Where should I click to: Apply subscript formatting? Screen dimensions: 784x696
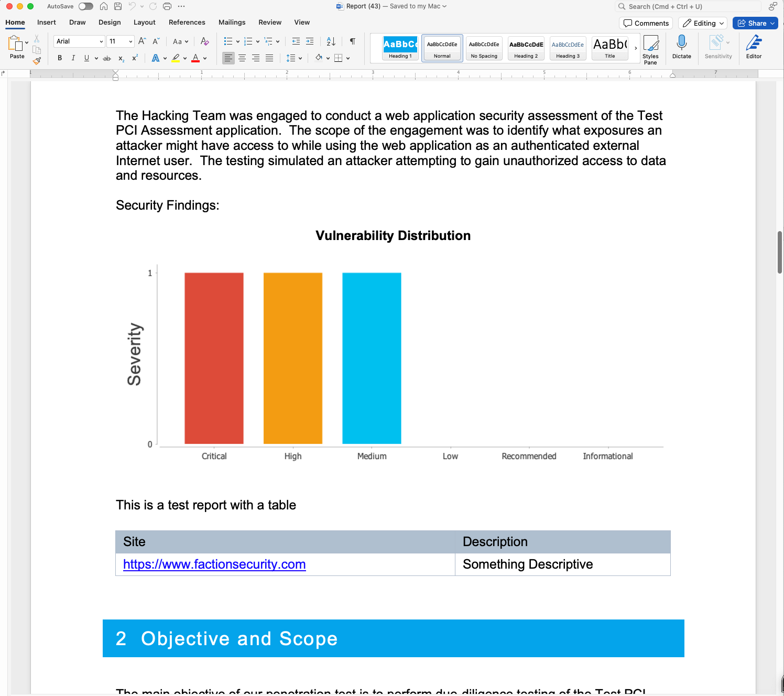click(x=121, y=58)
